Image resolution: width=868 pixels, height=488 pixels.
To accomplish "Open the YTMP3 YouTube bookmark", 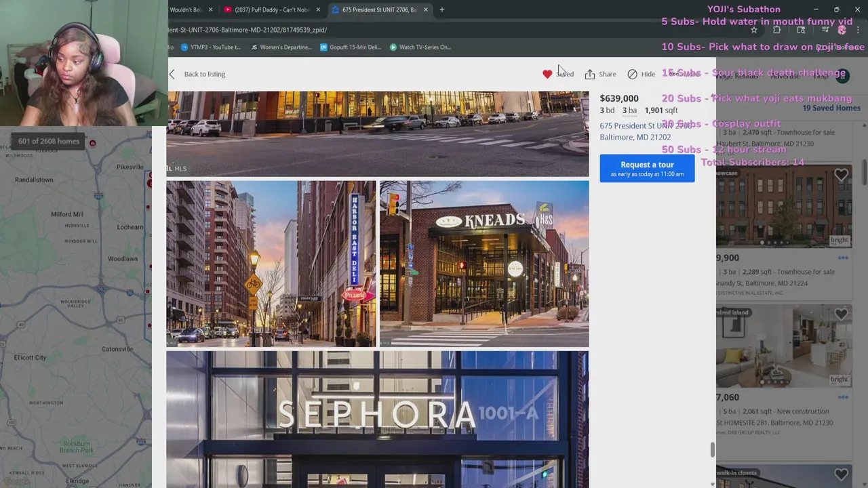I will pos(211,47).
